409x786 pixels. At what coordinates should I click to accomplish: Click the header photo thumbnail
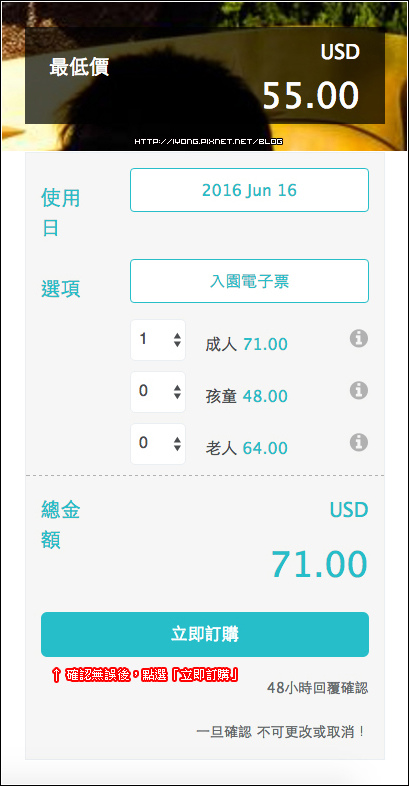coord(204,76)
